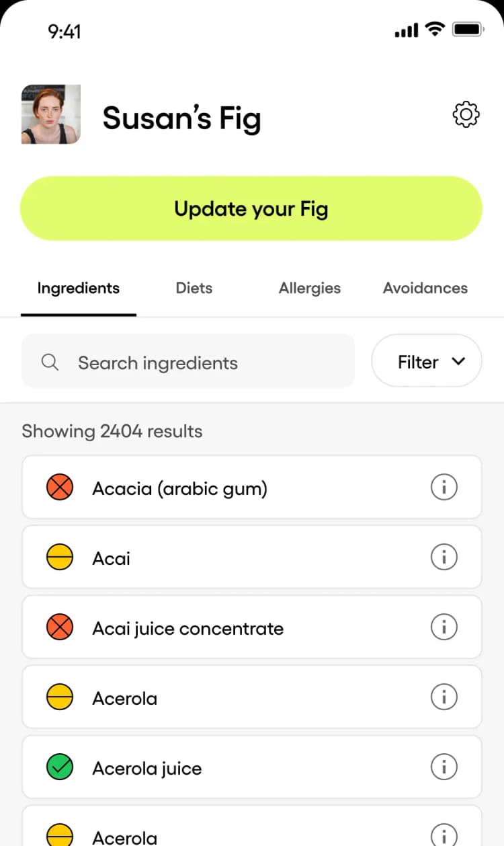Toggle yellow status circle for Acai
The image size is (504, 846).
tap(60, 557)
